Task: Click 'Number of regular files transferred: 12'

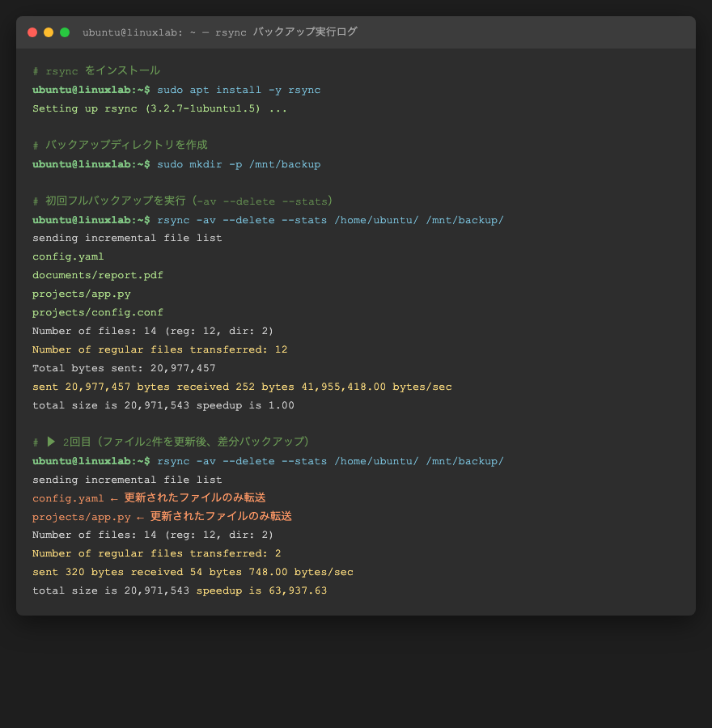Action: click(x=159, y=349)
